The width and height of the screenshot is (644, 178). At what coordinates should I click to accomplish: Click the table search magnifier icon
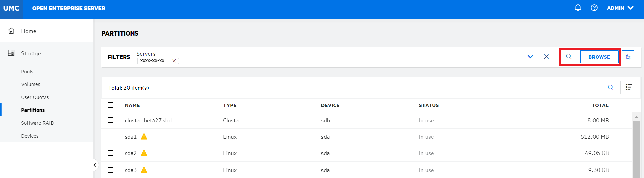point(610,88)
